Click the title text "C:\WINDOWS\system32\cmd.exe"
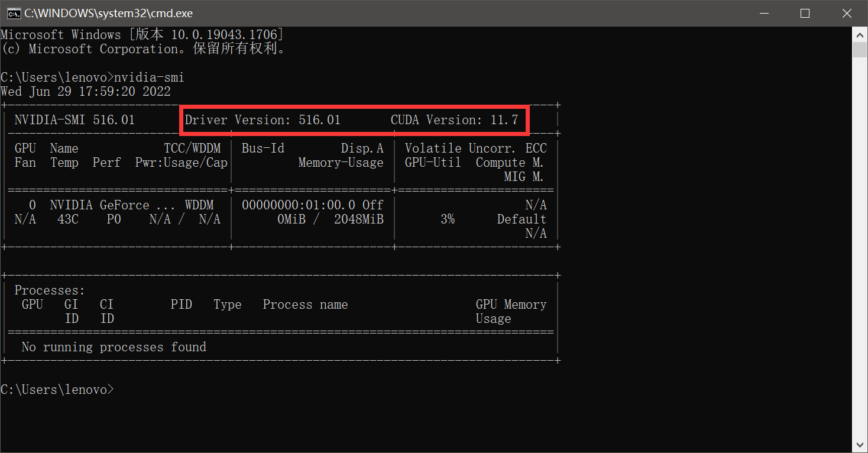The width and height of the screenshot is (868, 453). [108, 13]
